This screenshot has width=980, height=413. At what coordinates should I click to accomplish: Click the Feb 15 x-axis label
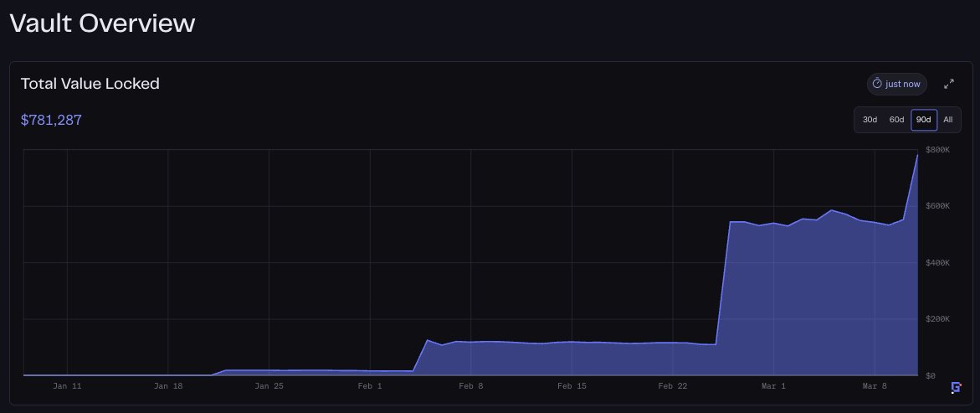coord(572,386)
